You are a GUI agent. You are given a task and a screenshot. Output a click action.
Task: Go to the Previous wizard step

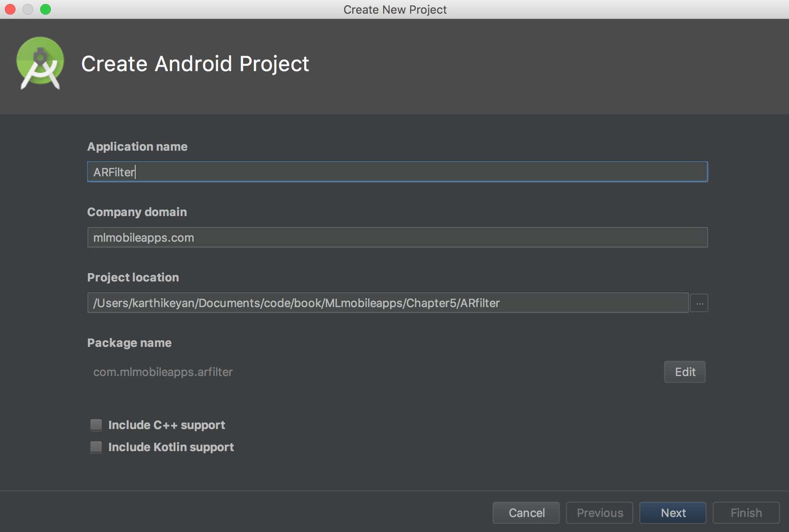click(x=599, y=513)
